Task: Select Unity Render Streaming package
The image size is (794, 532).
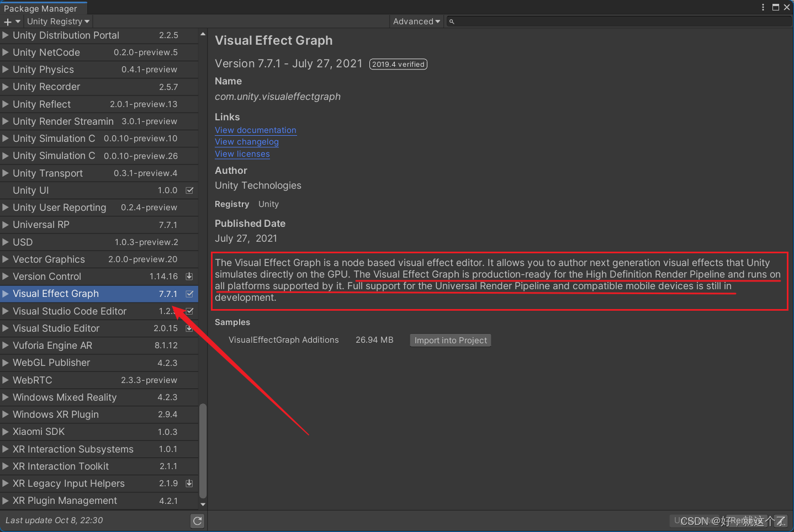Action: (99, 121)
